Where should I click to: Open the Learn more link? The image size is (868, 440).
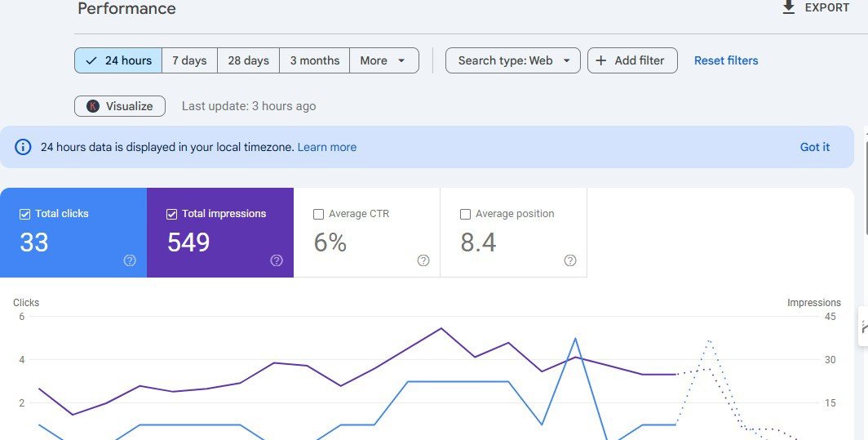click(326, 147)
